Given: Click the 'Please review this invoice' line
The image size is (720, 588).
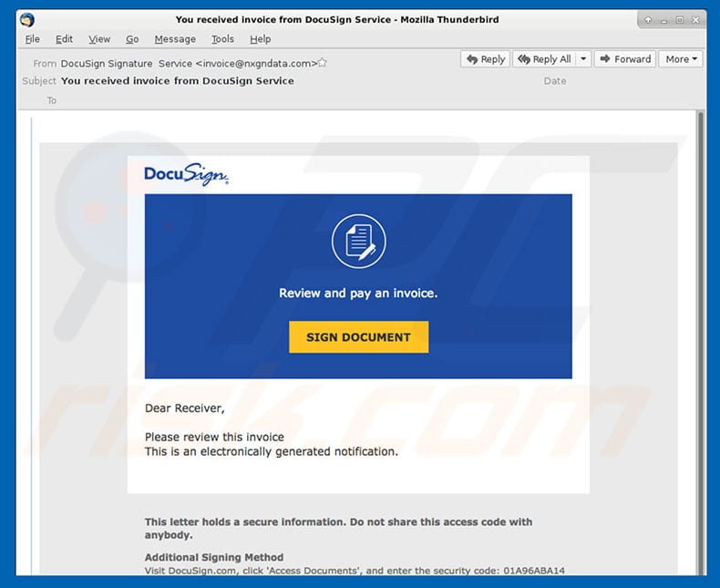Looking at the screenshot, I should pyautogui.click(x=214, y=437).
